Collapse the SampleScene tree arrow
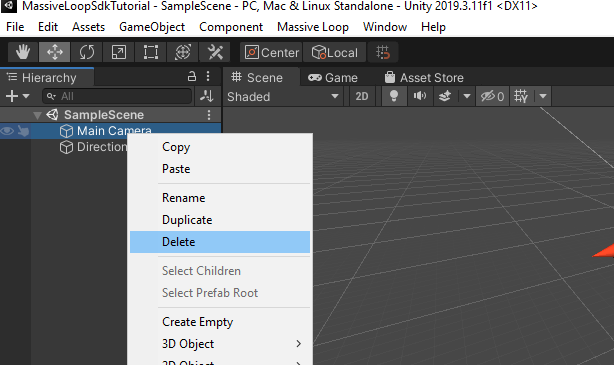 pyautogui.click(x=37, y=115)
